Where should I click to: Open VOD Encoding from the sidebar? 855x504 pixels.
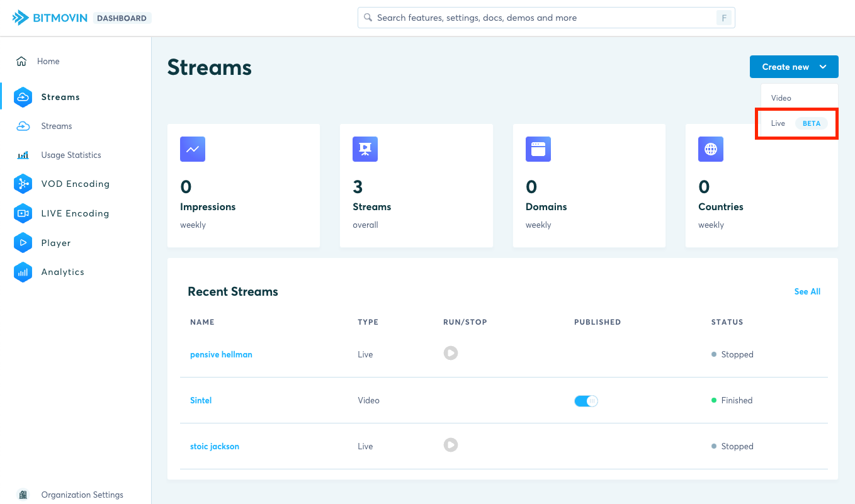point(23,184)
